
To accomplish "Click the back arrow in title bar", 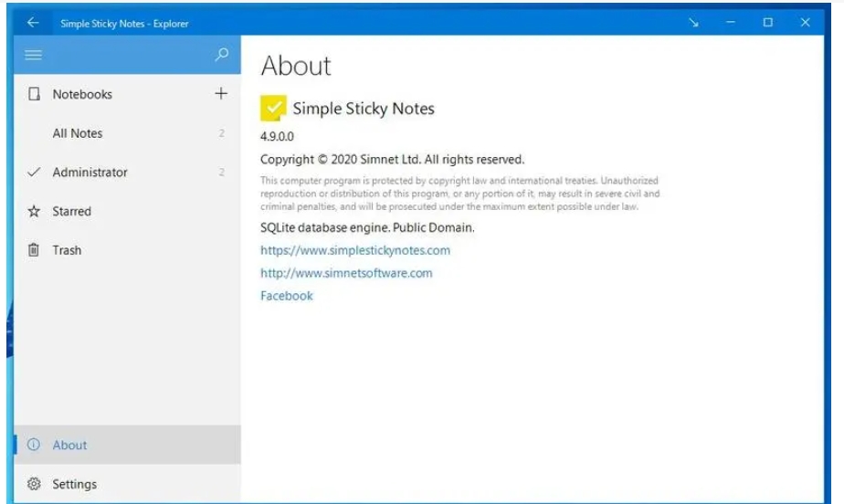I will click(x=33, y=23).
